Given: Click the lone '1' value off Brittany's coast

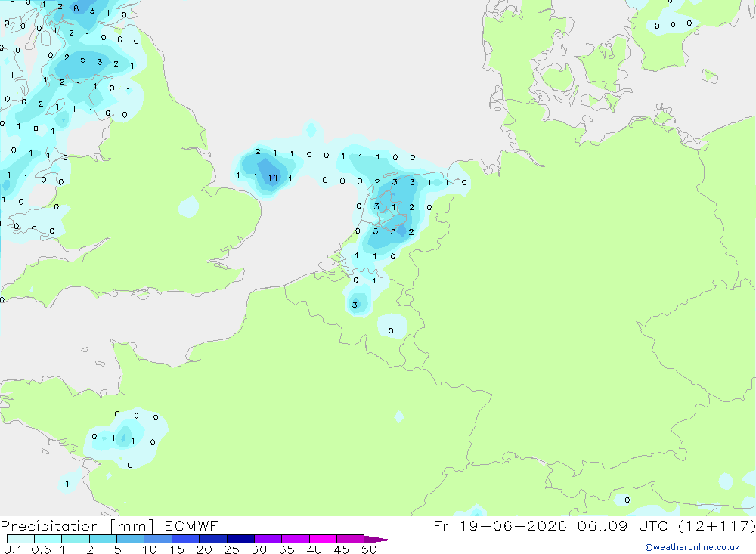Looking at the screenshot, I should click(x=67, y=484).
